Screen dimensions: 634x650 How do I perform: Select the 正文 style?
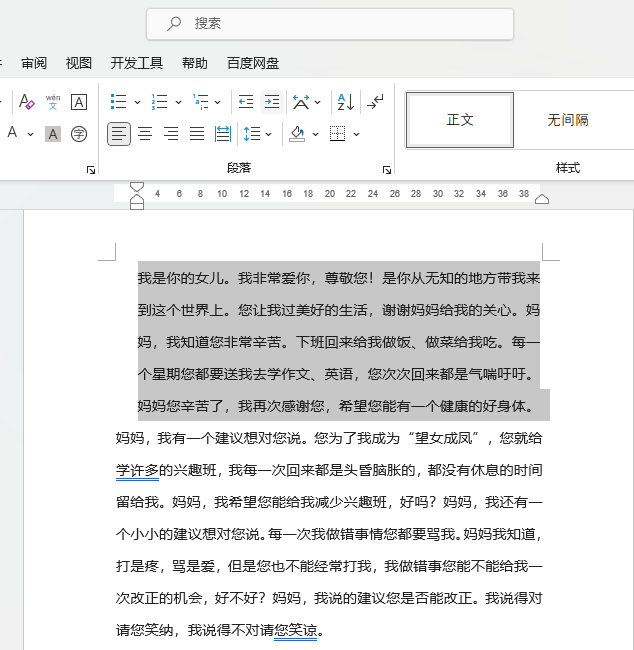click(460, 120)
